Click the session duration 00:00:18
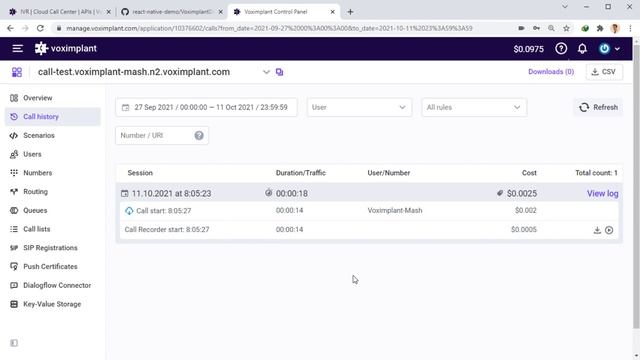The image size is (640, 360). tap(292, 193)
